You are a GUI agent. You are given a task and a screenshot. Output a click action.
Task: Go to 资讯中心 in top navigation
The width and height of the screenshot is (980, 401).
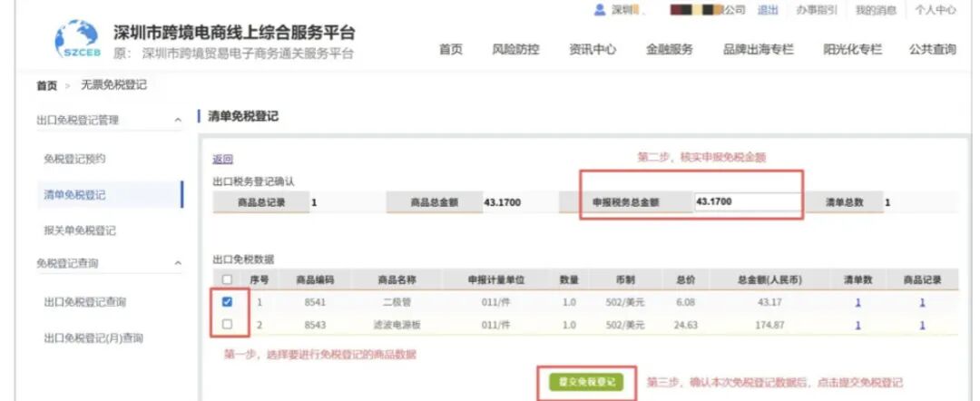[593, 50]
